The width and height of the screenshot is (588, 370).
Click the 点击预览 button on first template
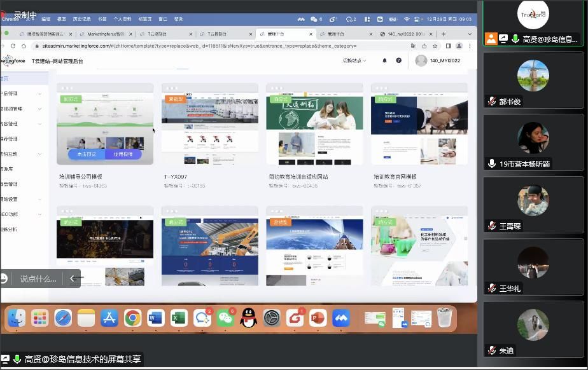87,154
